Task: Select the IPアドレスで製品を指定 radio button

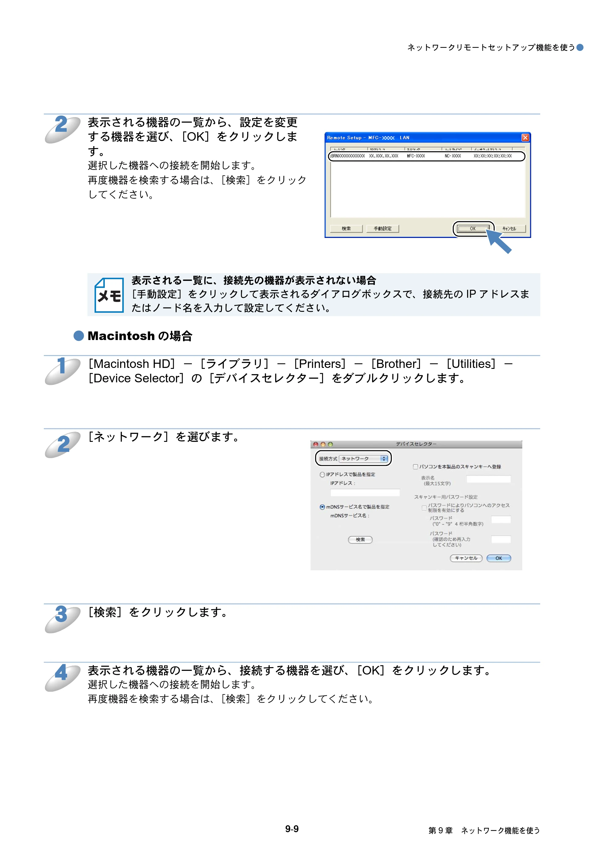Action: [322, 474]
